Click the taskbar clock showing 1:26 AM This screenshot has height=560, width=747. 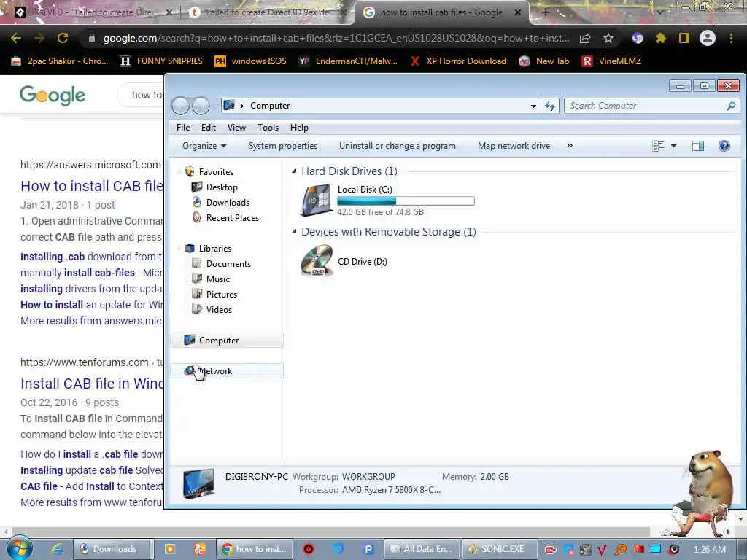710,549
